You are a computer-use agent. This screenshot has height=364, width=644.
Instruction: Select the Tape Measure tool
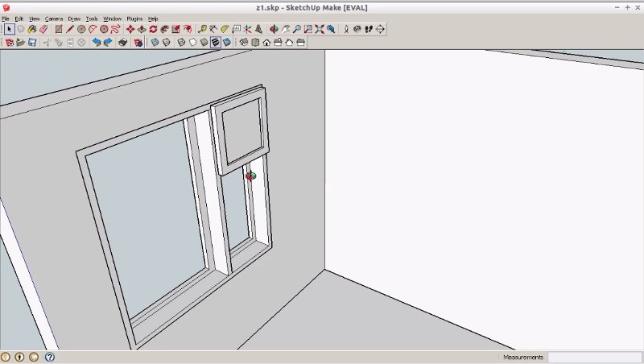[x=202, y=29]
